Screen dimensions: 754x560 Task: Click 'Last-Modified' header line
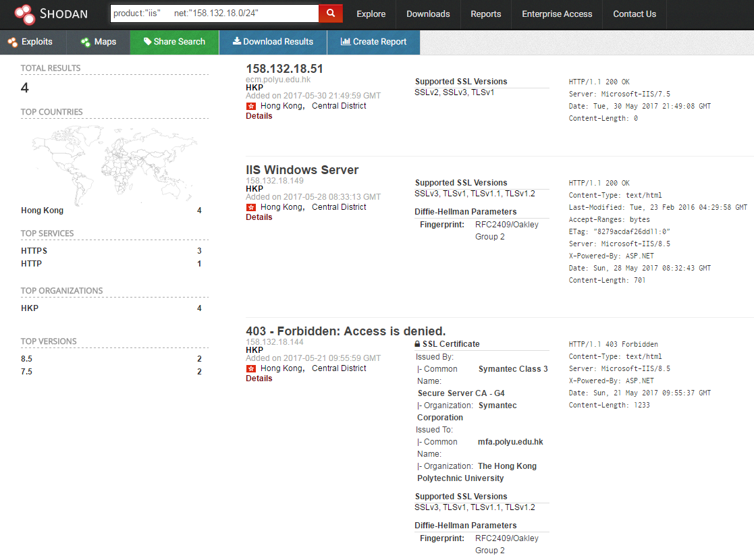tap(658, 208)
